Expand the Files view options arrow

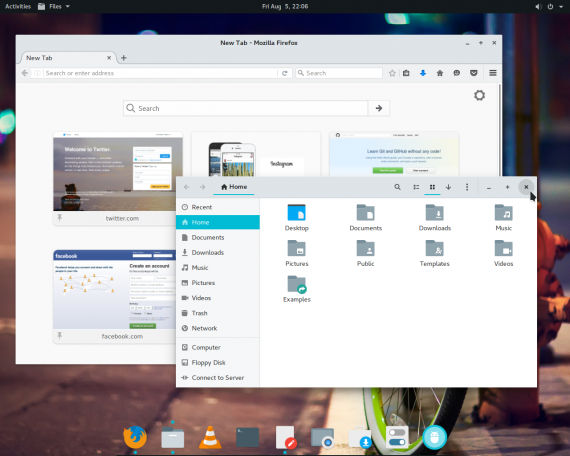coord(448,187)
